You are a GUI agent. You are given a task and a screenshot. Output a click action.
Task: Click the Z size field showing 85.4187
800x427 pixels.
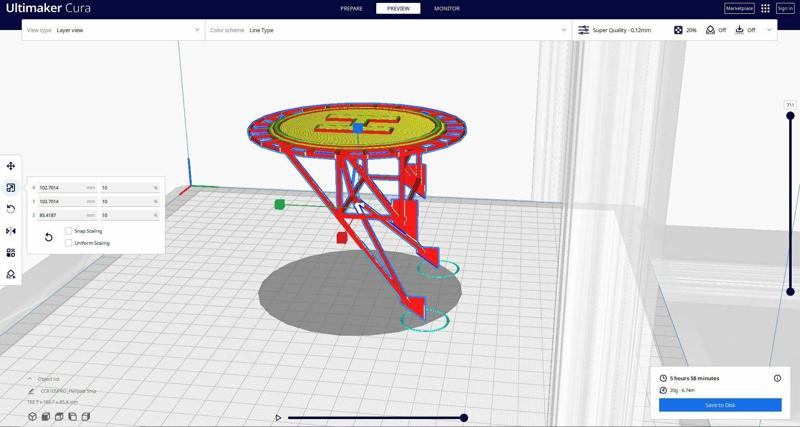point(67,215)
